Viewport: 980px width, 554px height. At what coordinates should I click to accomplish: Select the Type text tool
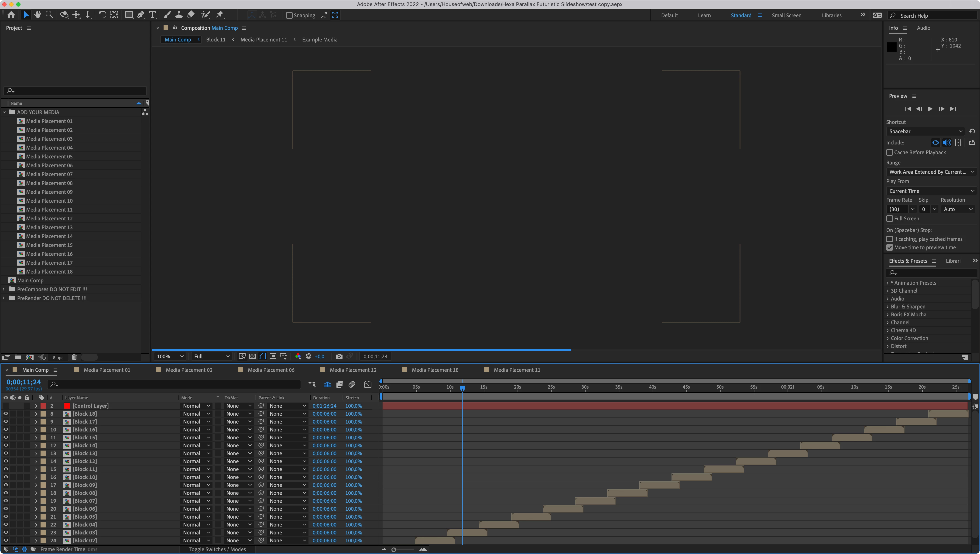153,15
